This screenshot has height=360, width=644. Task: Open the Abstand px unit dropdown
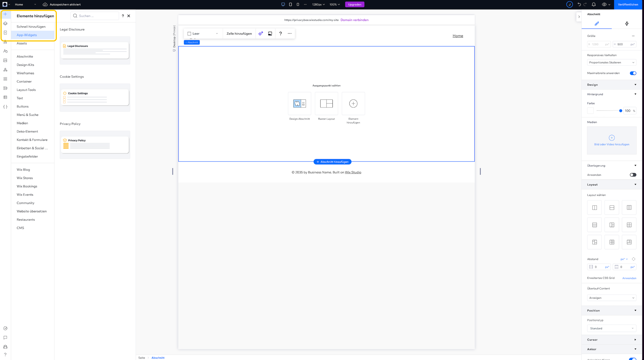[x=624, y=259]
